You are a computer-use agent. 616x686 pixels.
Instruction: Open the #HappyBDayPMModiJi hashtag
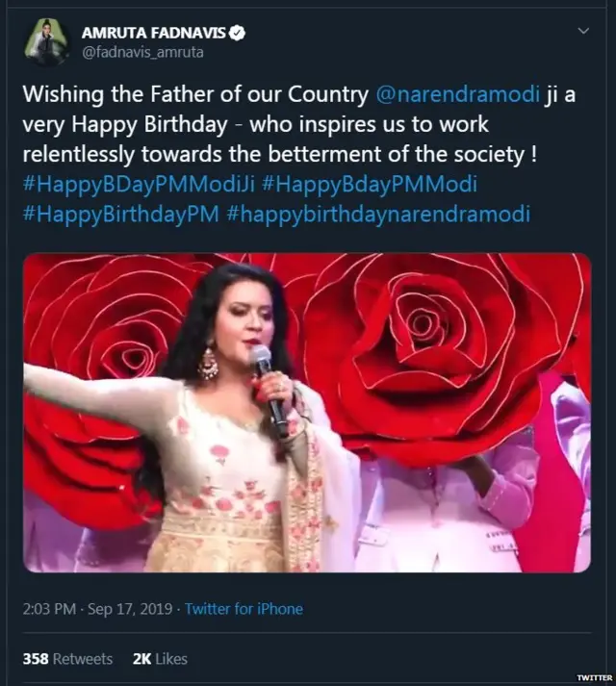click(122, 185)
